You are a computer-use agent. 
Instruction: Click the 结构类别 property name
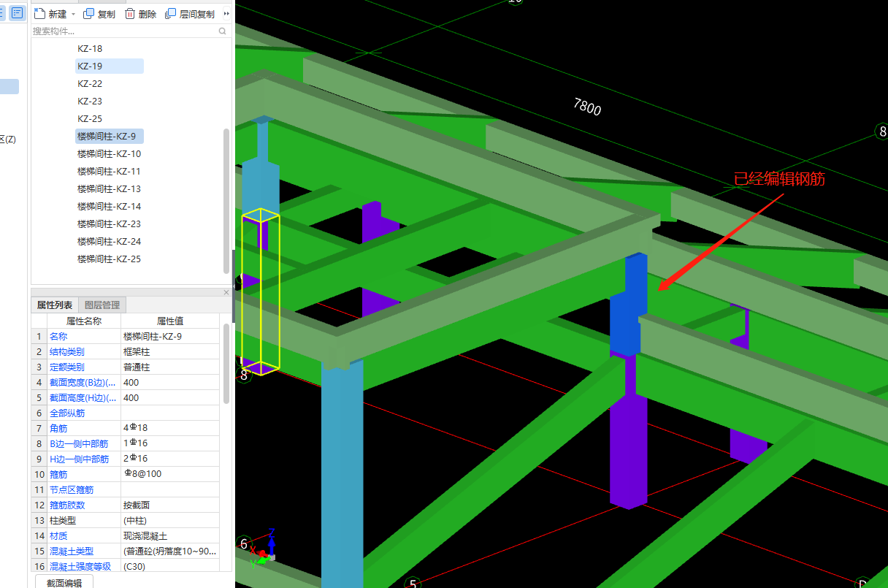67,352
